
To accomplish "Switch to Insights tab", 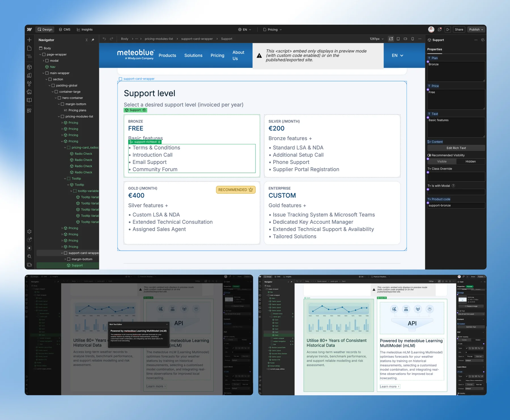I will pos(85,29).
